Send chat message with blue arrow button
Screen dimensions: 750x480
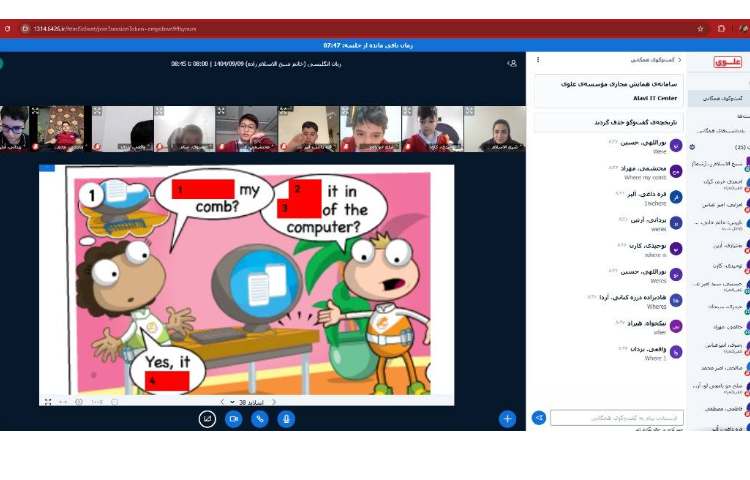pyautogui.click(x=539, y=418)
